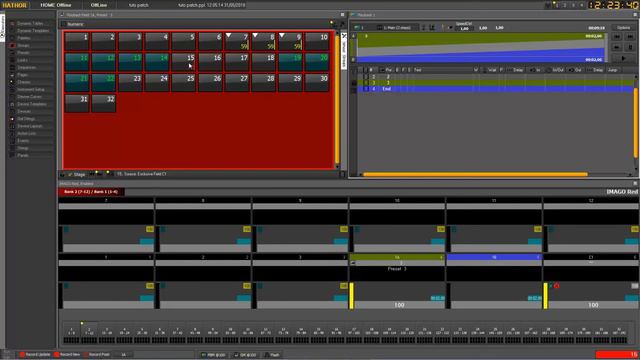Toggle the Flash option in bottom bar
The image size is (640, 360).
click(272, 355)
